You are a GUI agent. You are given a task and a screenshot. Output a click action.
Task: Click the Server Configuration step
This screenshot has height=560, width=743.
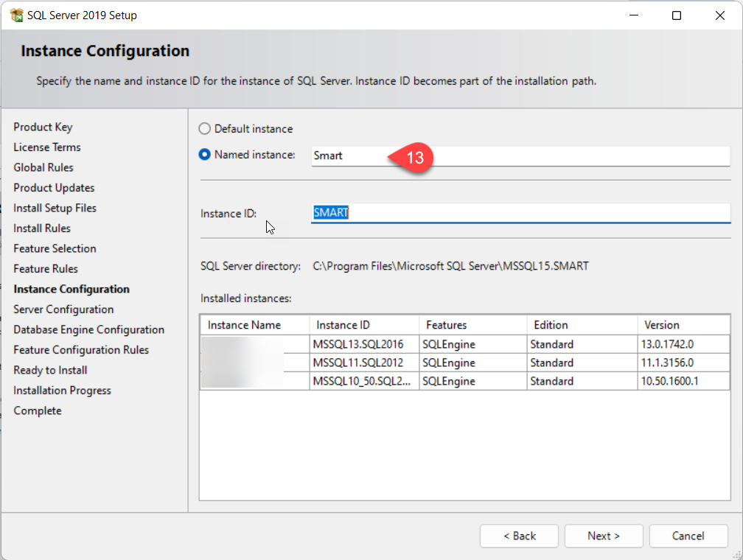coord(63,309)
